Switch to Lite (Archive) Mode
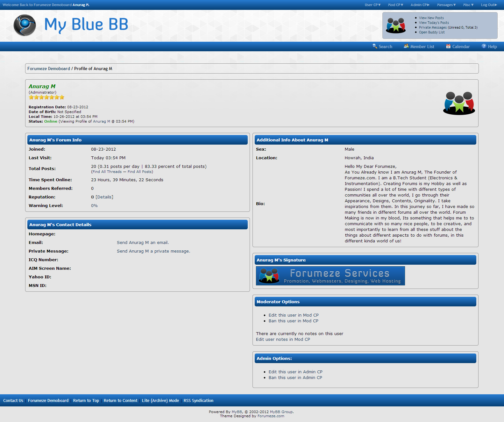 (160, 401)
